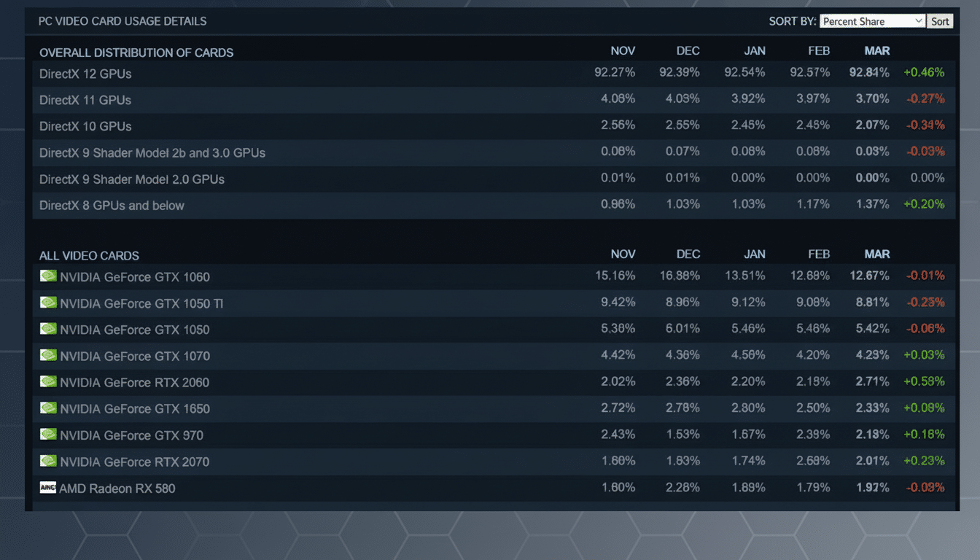Open the Percent Share sort dropdown
This screenshot has height=560, width=980.
click(872, 20)
